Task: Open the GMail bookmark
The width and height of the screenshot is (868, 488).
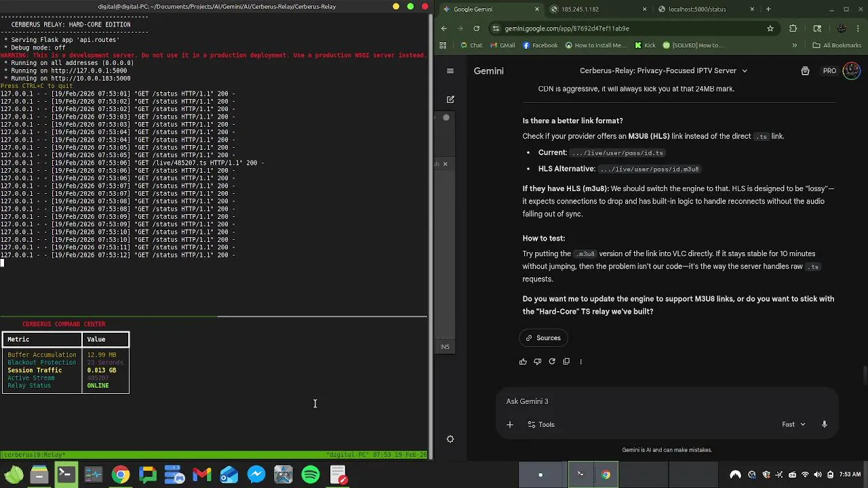Action: click(x=502, y=45)
